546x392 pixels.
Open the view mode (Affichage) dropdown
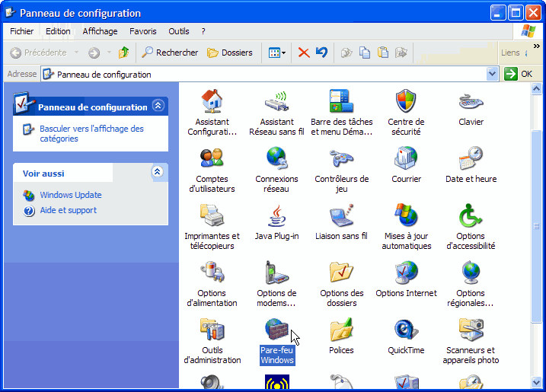point(277,53)
